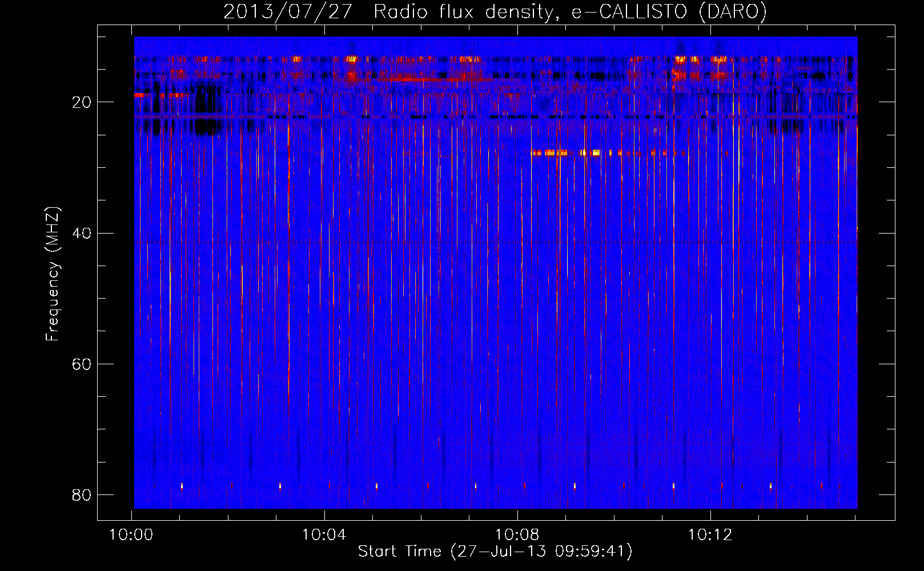Click the 10:04 time tick label
The height and width of the screenshot is (571, 924).
click(324, 535)
